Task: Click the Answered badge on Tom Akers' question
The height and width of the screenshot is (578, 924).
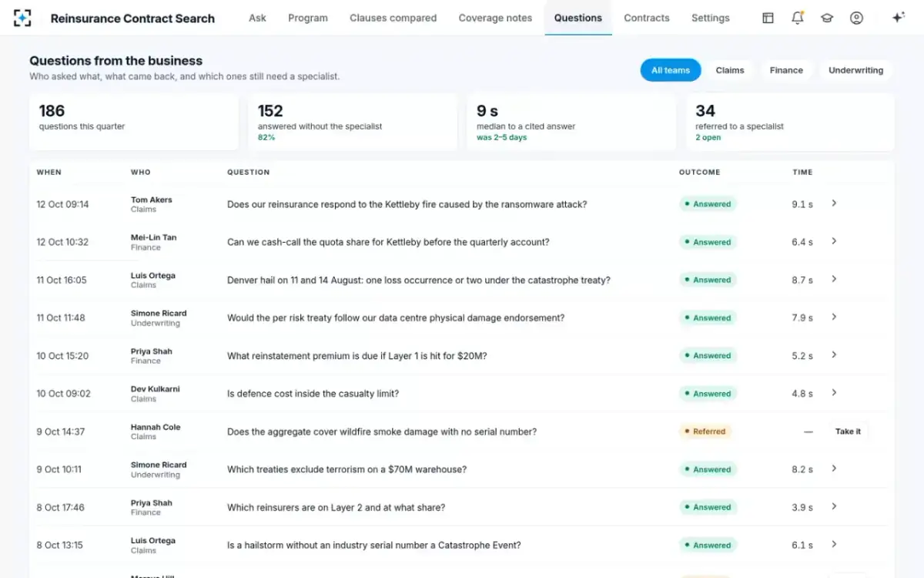Action: (x=708, y=204)
